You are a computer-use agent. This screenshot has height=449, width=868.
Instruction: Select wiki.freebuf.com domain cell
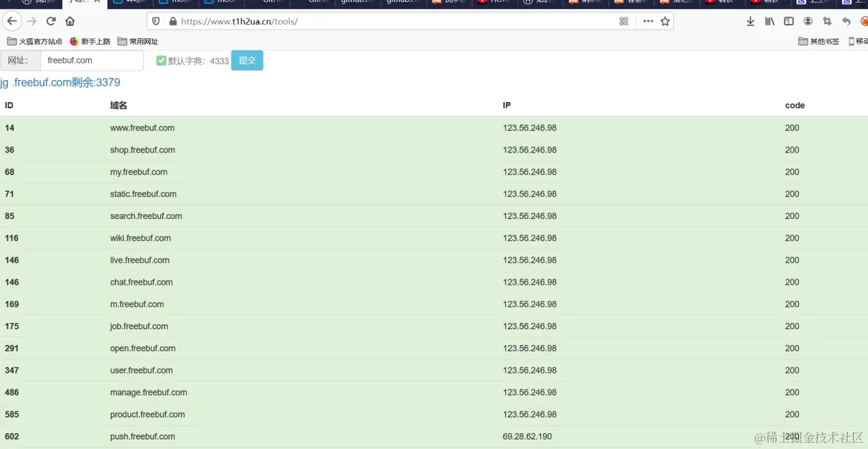pos(140,238)
